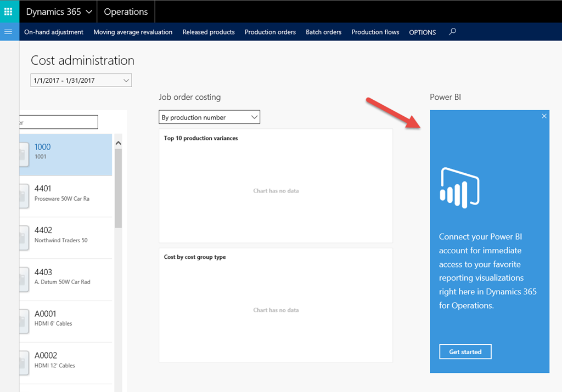Click the Get started button
Image resolution: width=562 pixels, height=392 pixels.
tap(465, 351)
